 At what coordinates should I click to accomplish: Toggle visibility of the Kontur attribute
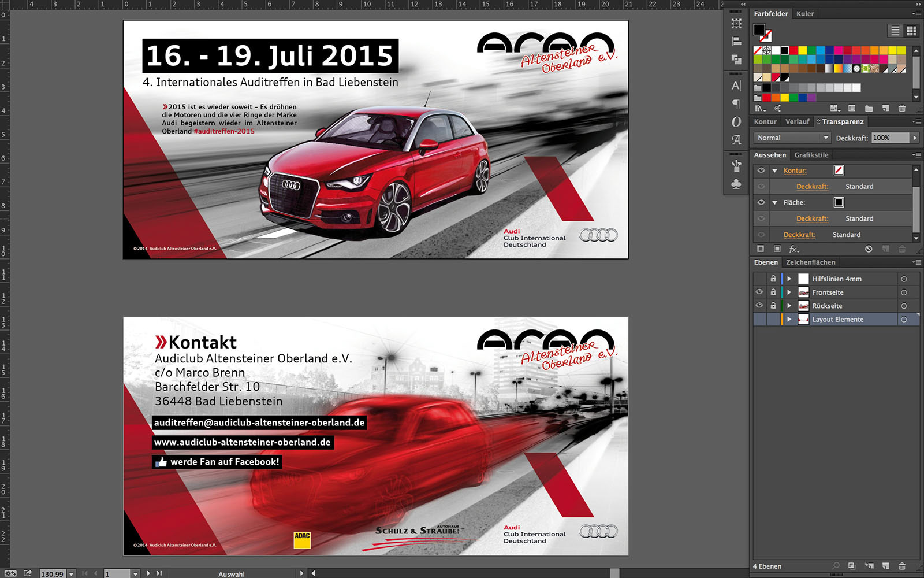pyautogui.click(x=761, y=171)
